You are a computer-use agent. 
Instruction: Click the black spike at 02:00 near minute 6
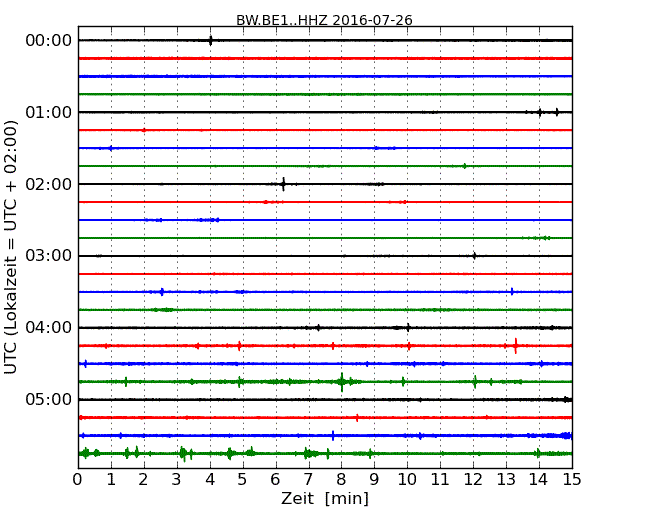(284, 184)
